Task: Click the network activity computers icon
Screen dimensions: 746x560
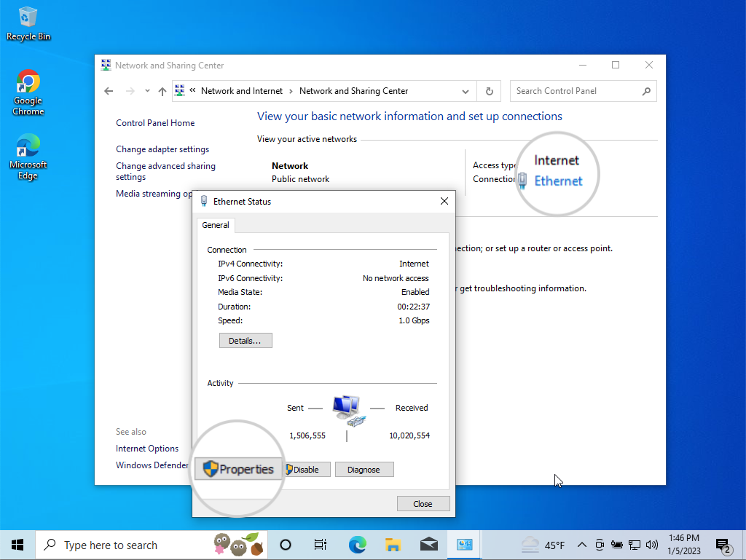Action: click(x=349, y=410)
